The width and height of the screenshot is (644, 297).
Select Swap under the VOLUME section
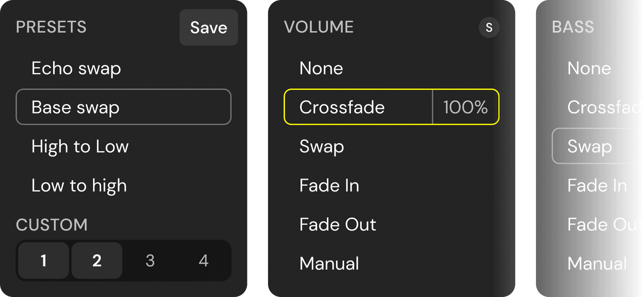point(321,146)
